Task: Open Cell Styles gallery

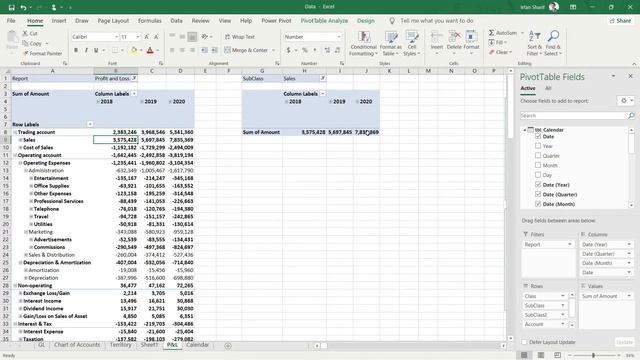Action: [411, 43]
